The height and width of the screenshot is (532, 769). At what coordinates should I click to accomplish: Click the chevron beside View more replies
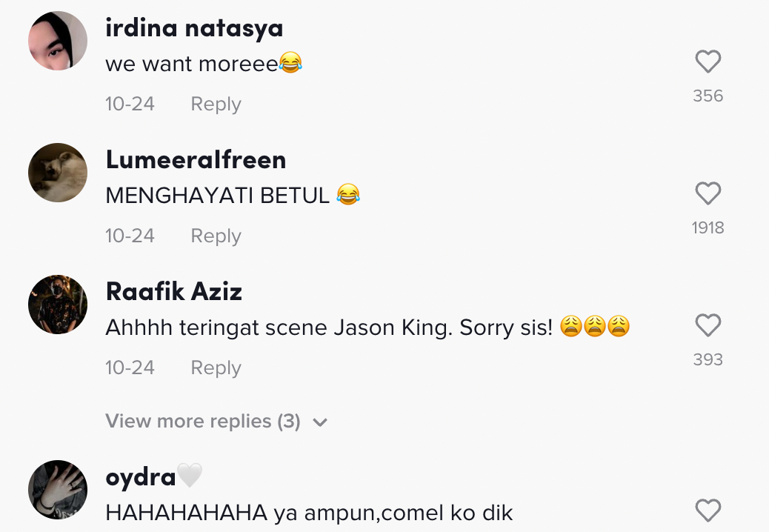(x=320, y=422)
